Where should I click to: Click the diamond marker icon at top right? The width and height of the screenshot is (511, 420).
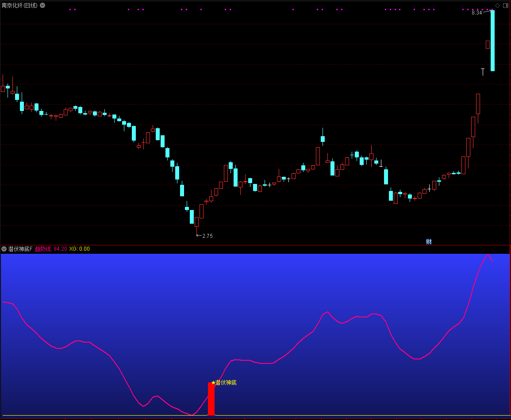pos(497,6)
